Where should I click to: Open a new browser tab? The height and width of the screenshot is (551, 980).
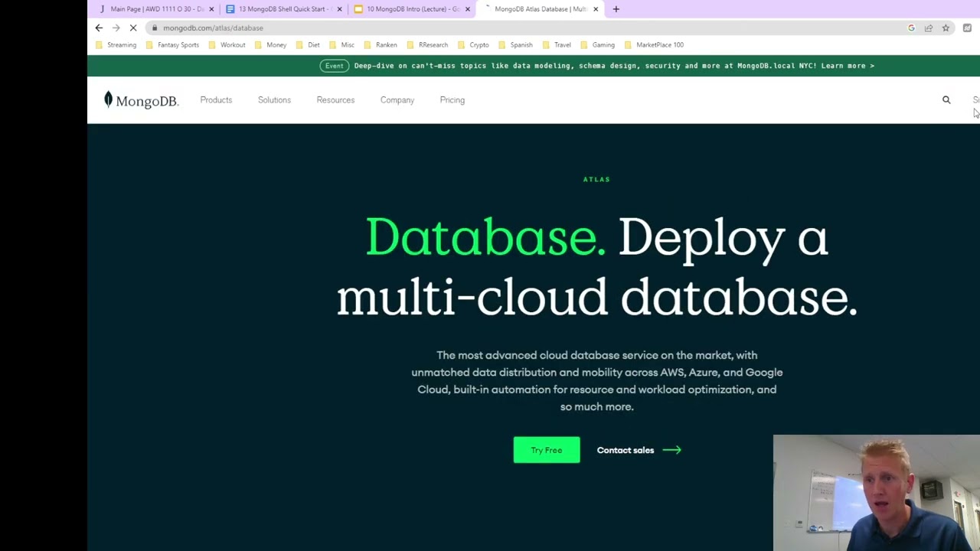(616, 9)
